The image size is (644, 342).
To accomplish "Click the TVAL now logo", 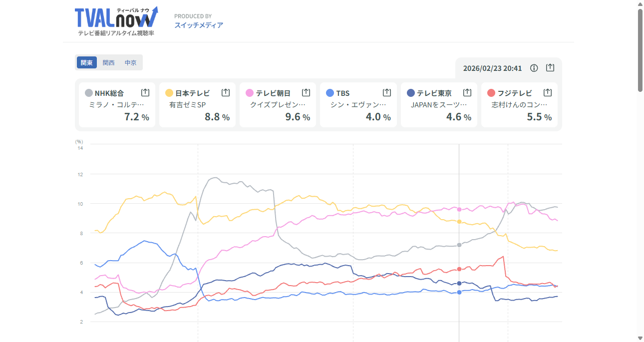I will [x=116, y=20].
